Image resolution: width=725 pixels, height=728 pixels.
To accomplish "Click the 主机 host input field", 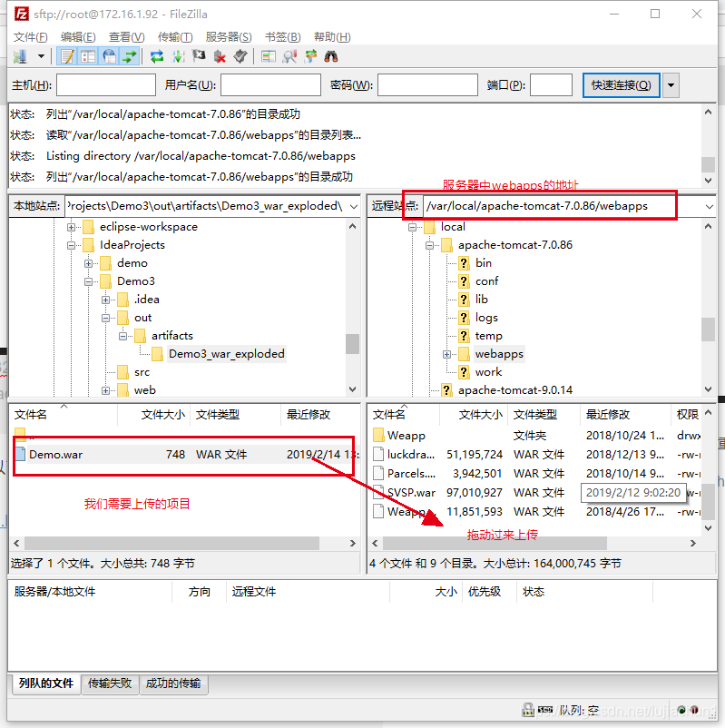I will [x=106, y=85].
